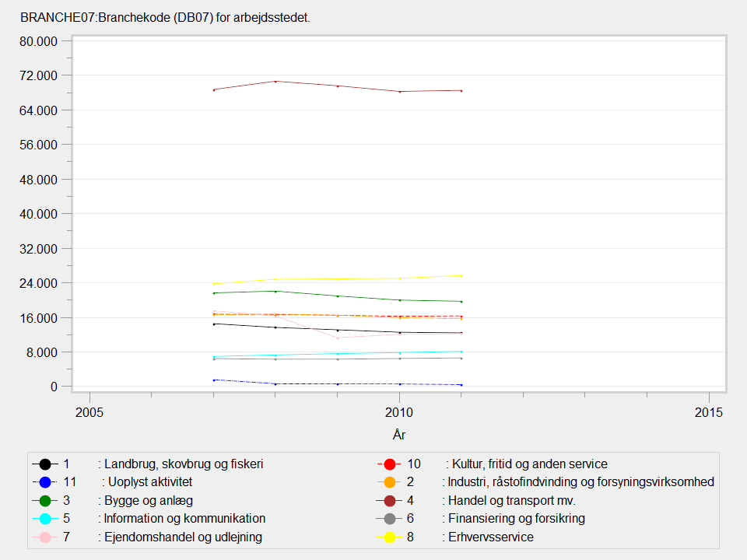Select the 'Handel og transport mv.' legend text
The height and width of the screenshot is (560, 747).
[511, 500]
